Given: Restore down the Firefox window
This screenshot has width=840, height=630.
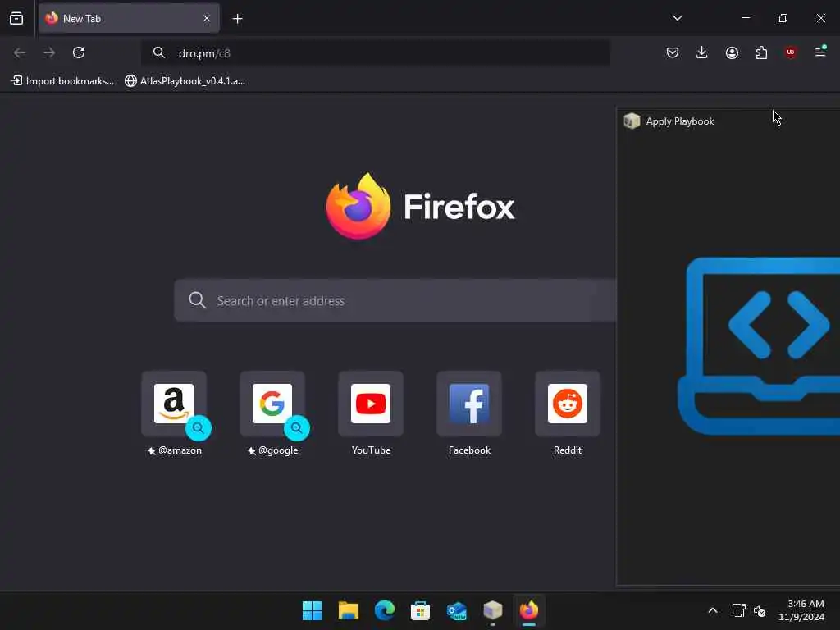Looking at the screenshot, I should pos(783,18).
